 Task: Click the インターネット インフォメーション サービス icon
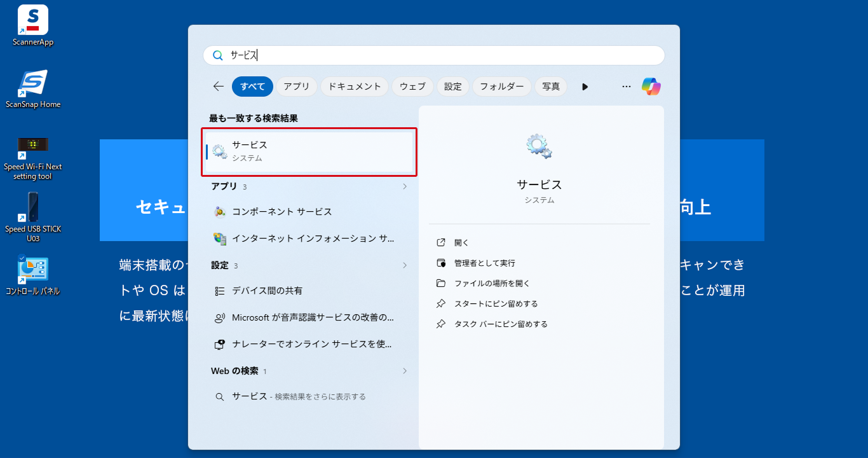point(220,239)
